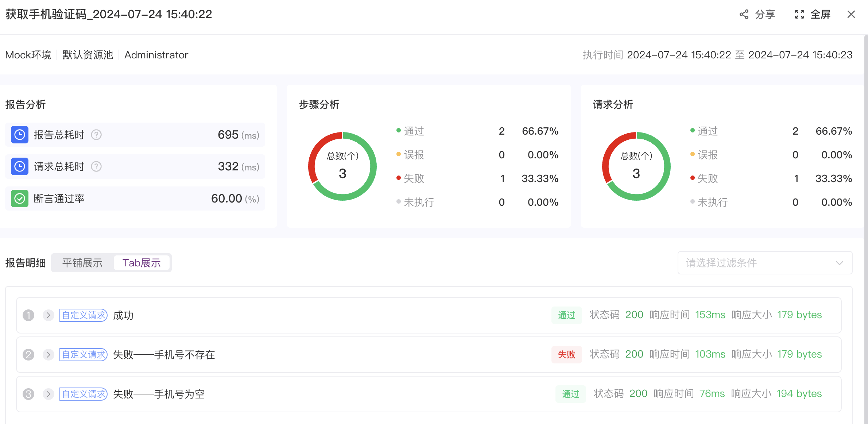Click the help icon next to 请求总耗时
868x424 pixels.
click(x=96, y=166)
